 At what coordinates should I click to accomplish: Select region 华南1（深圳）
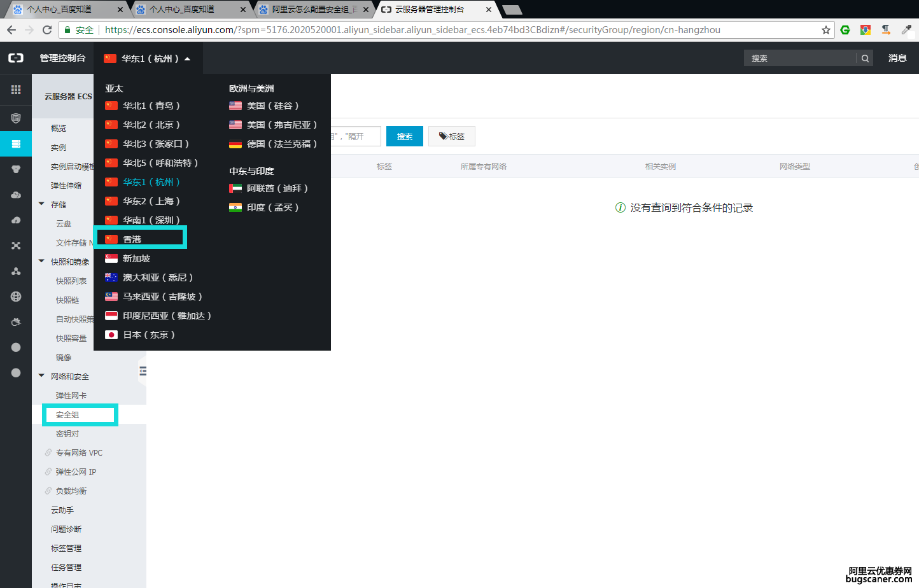point(143,220)
